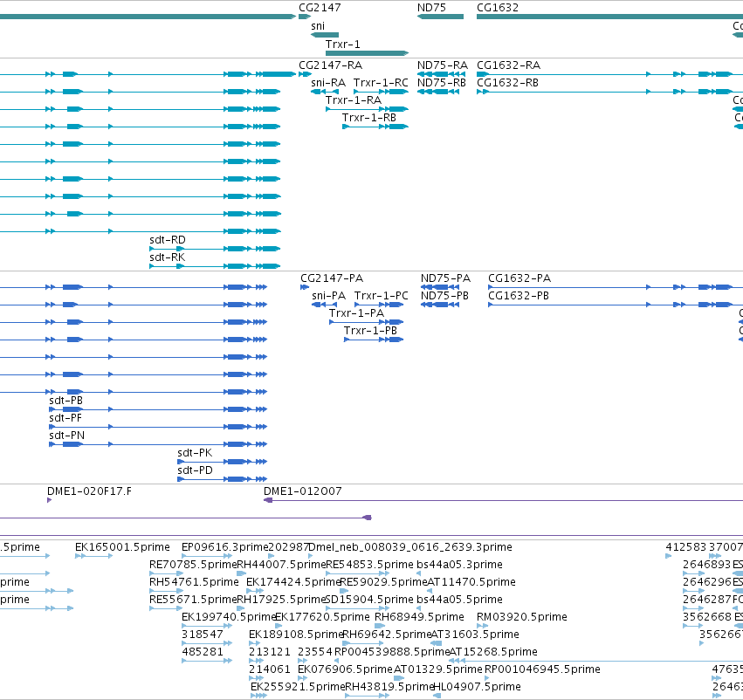Select the ND75-RB transcript label
743x700 pixels.
point(442,82)
